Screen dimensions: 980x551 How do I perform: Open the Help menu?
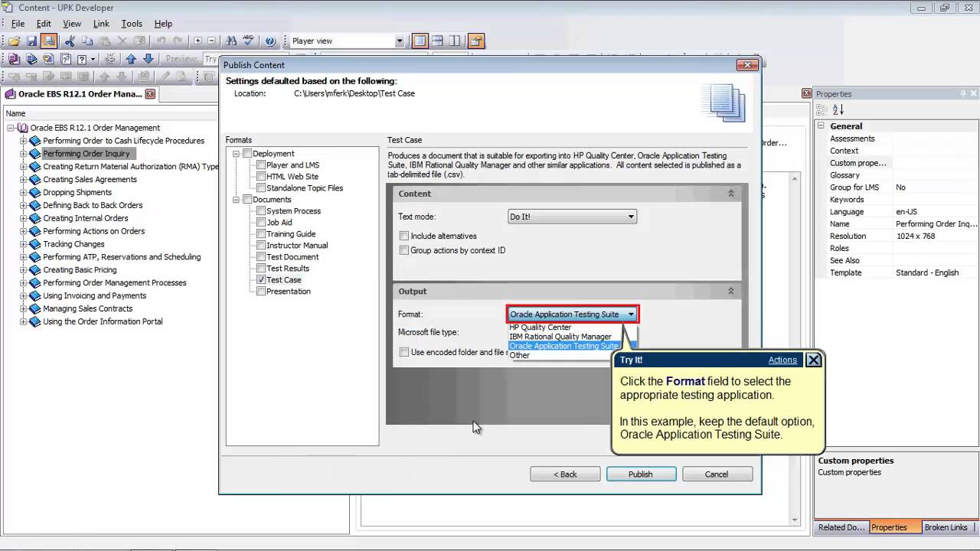(163, 24)
